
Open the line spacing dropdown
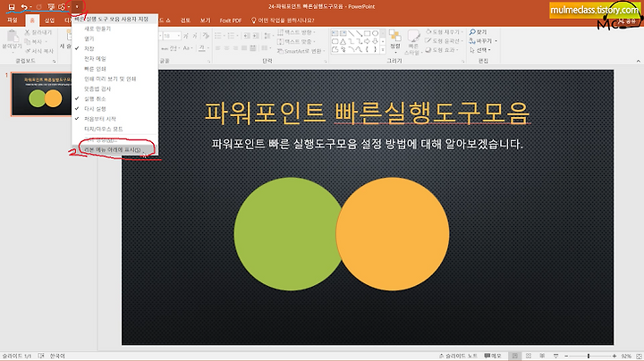point(267,36)
